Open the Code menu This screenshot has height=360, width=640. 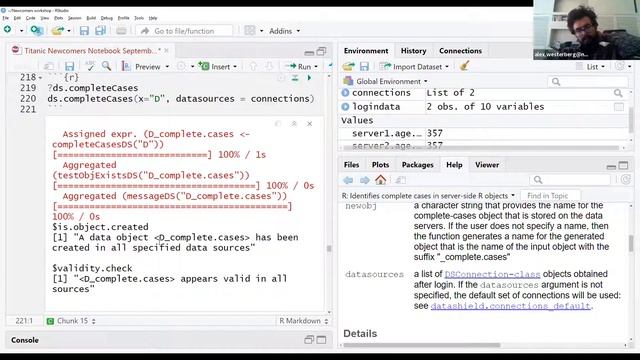point(30,18)
